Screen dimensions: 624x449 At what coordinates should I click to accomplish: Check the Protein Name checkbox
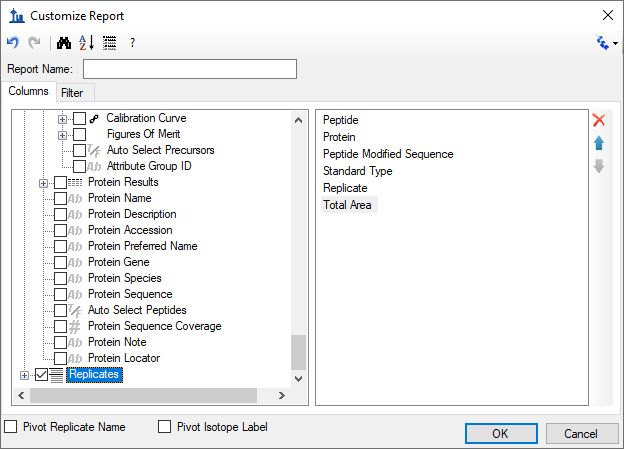(60, 198)
